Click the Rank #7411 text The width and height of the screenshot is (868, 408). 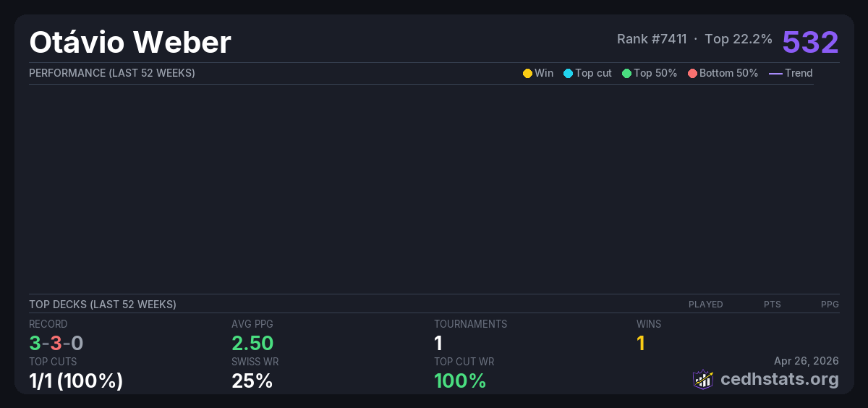tap(652, 39)
